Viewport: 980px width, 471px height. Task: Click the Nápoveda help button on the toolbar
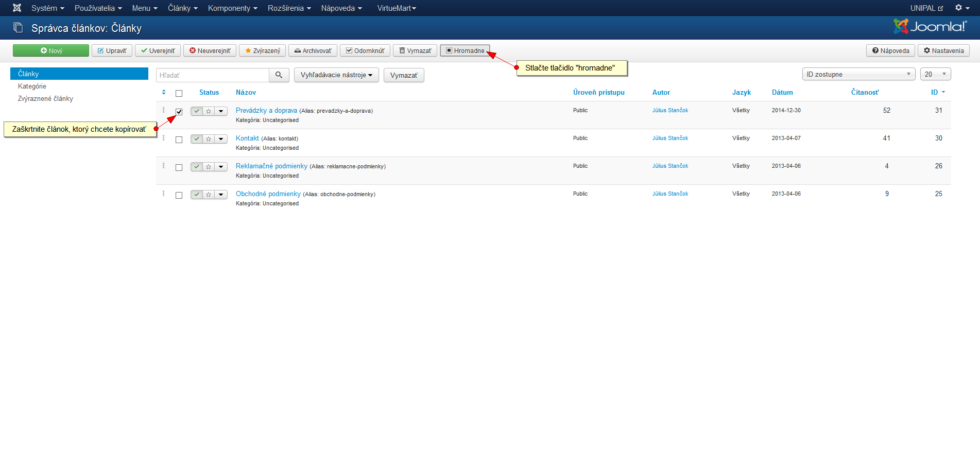891,50
